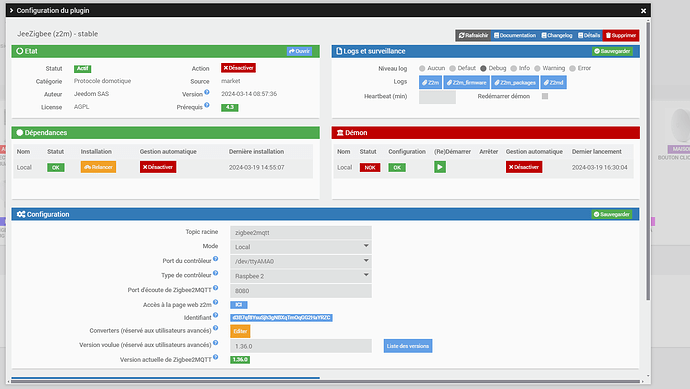Select the Error log level
Viewport: 690px width, 389px height.
573,68
